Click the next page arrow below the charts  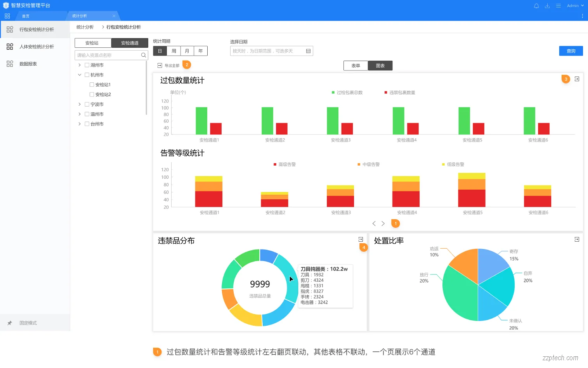pos(383,223)
